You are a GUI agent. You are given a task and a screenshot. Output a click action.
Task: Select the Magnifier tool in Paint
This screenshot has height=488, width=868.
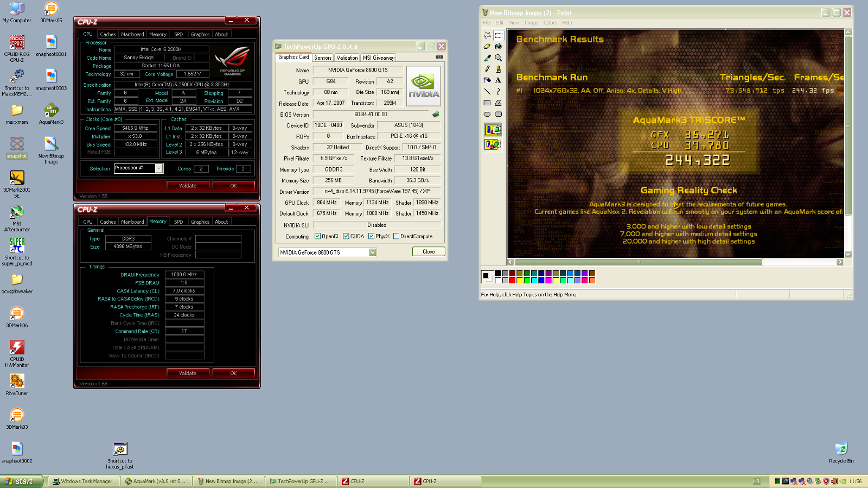click(499, 58)
